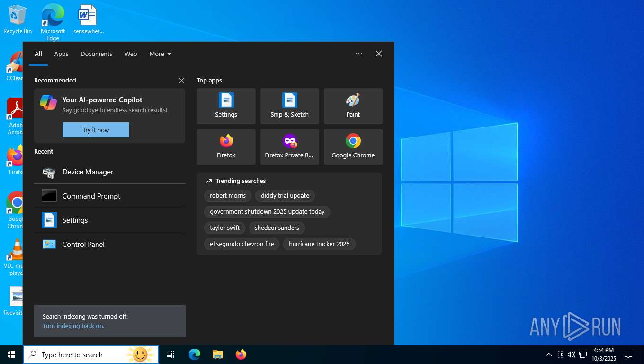644x364 pixels.
Task: Open Device Manager from Recent list
Action: tap(109, 172)
